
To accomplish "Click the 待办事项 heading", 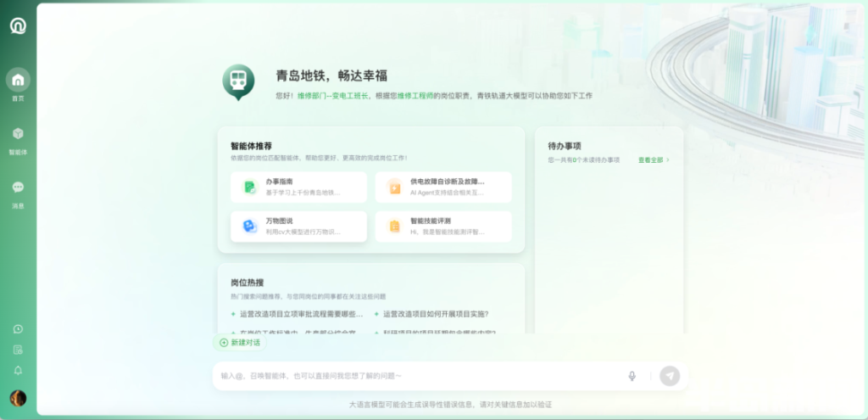I will 565,146.
